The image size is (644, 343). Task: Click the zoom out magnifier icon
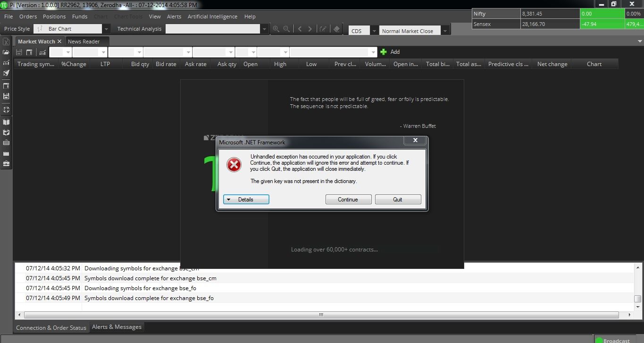286,29
